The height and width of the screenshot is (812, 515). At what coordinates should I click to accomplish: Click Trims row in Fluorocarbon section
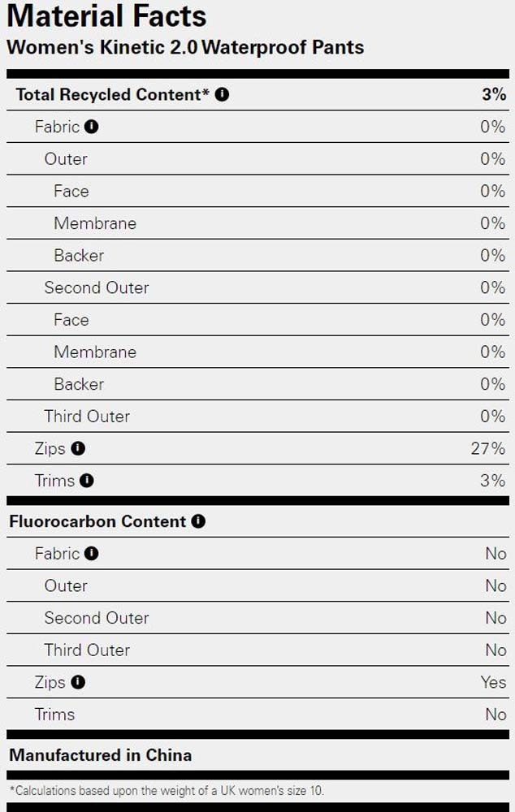(257, 714)
